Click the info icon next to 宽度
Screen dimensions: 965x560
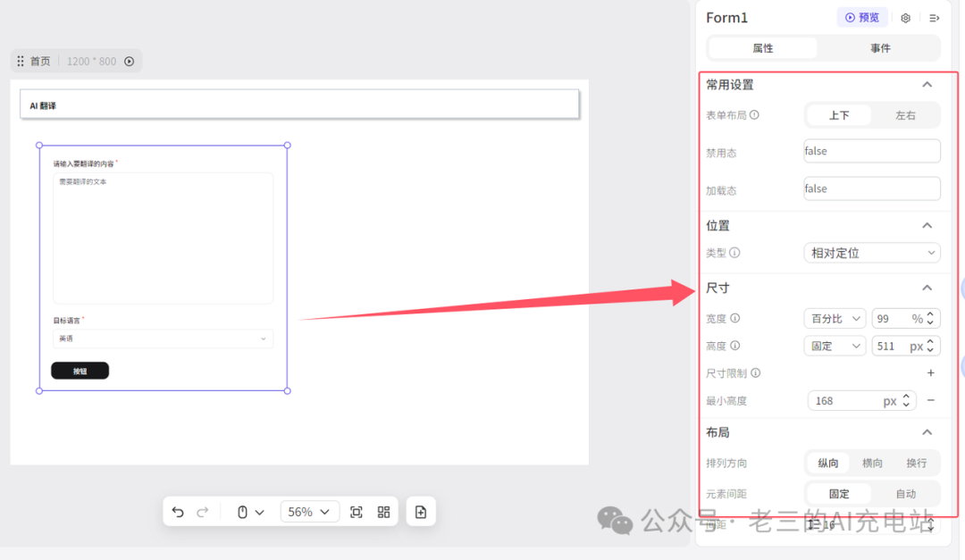[x=734, y=318]
